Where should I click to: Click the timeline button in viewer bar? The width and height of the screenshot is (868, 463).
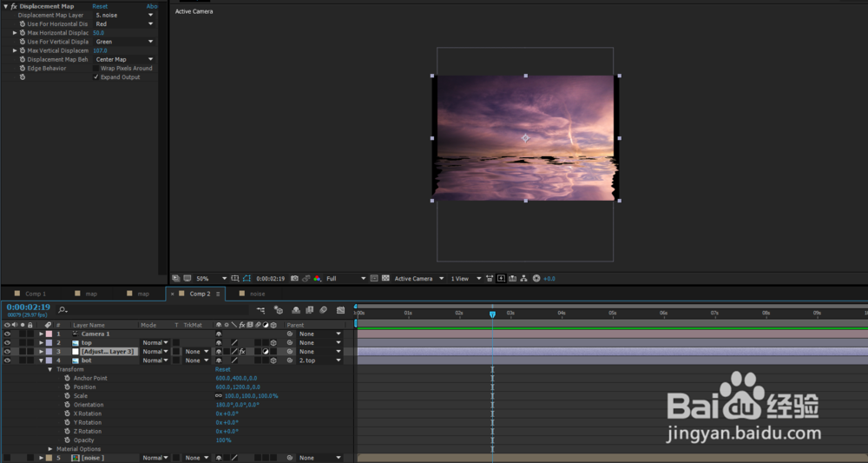512,279
